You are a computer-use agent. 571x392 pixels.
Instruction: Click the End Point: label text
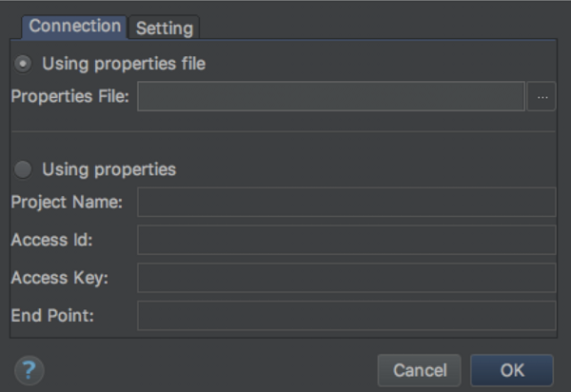coord(52,316)
